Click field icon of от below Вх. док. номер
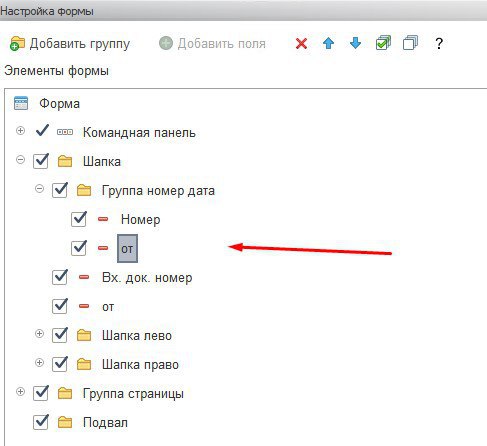Image resolution: width=487 pixels, height=446 pixels. coord(84,306)
